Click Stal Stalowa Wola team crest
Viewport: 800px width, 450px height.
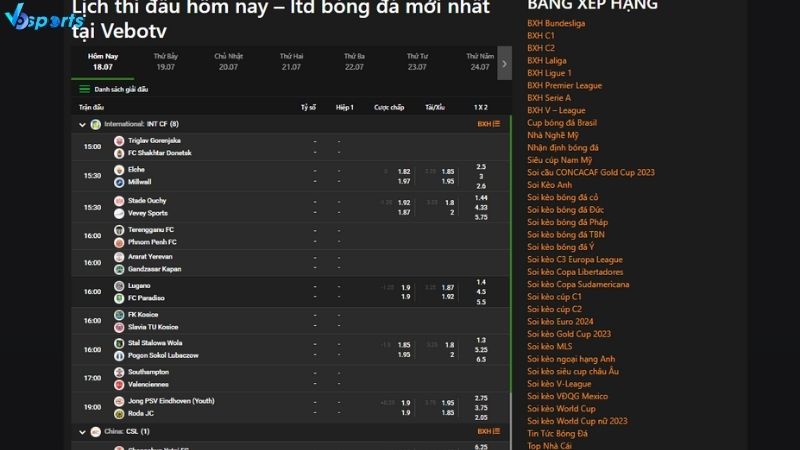pos(119,343)
